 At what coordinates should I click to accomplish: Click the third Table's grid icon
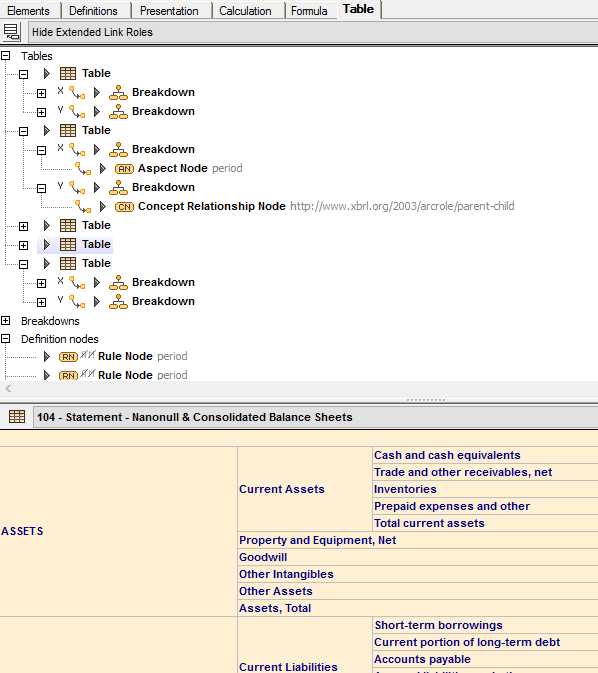click(68, 225)
